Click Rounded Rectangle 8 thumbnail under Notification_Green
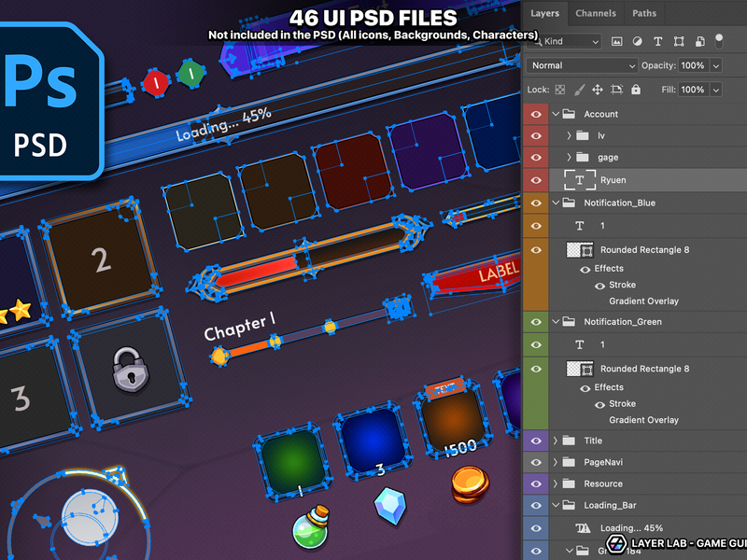Image resolution: width=747 pixels, height=560 pixels. (580, 369)
